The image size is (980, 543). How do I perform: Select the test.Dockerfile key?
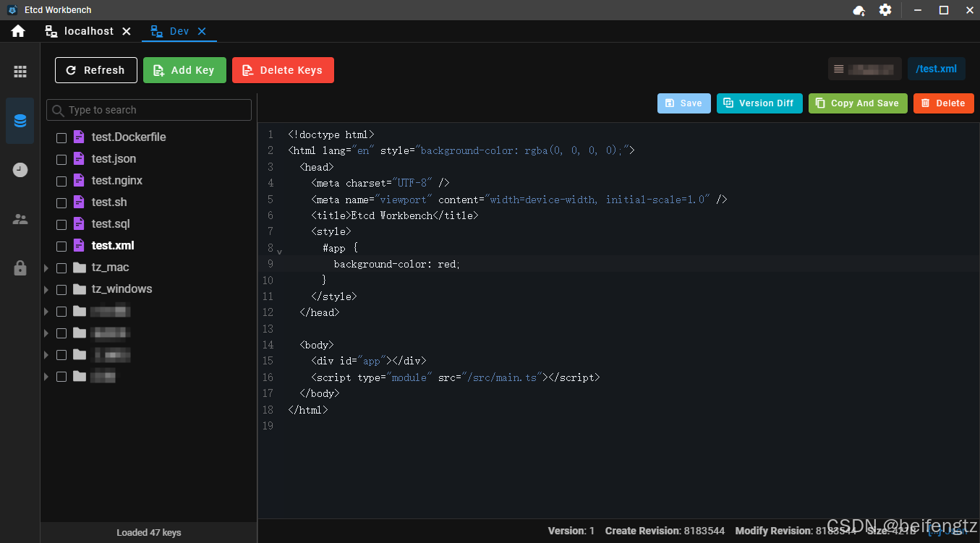129,137
